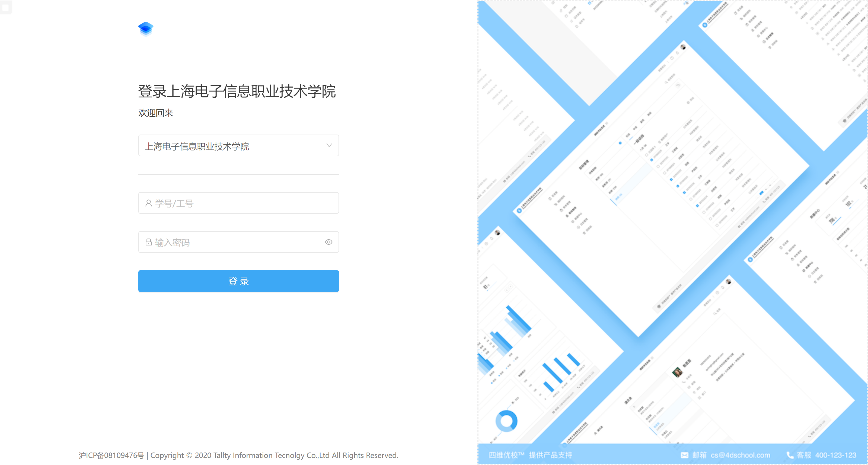This screenshot has height=465, width=868.
Task: Click the 400-123-123 service phone number
Action: point(835,455)
